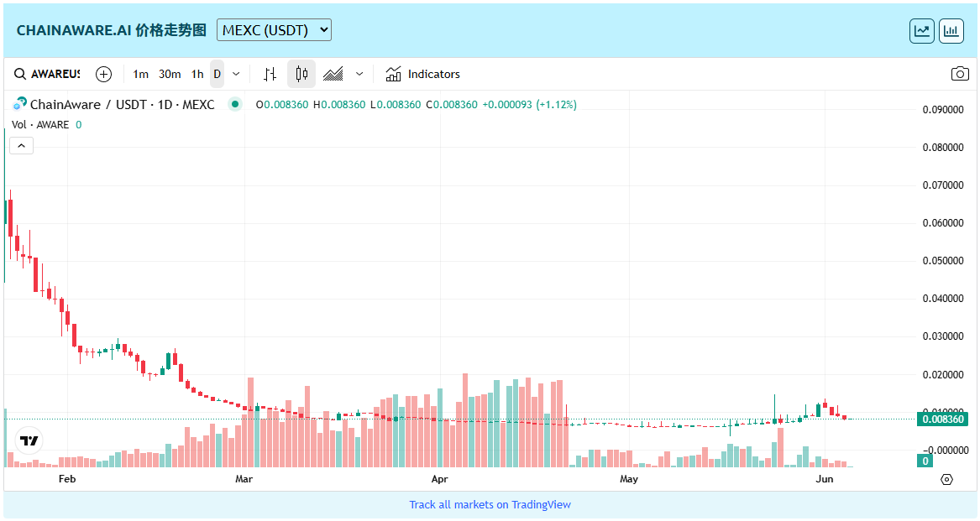Click the 0.050000 price axis label

(x=942, y=261)
